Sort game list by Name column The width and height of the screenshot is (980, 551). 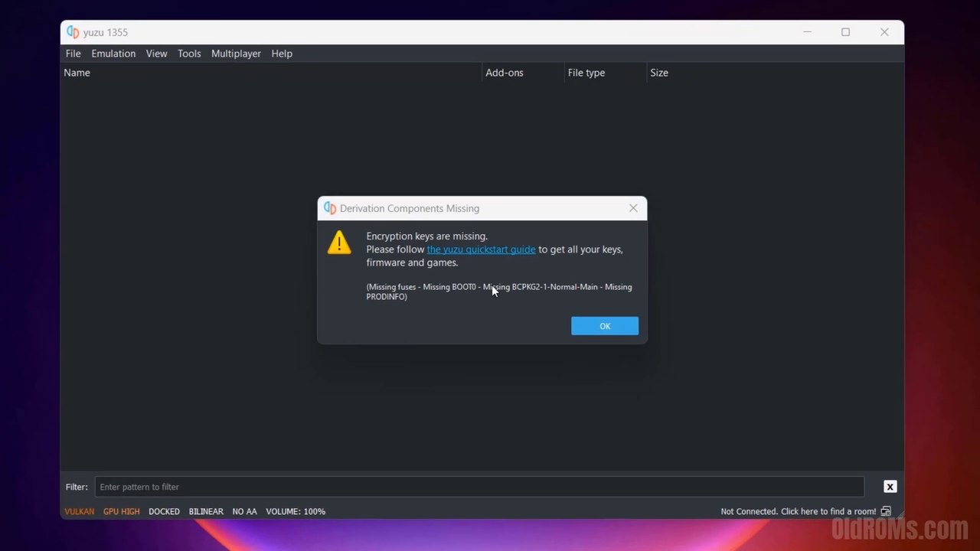pyautogui.click(x=271, y=73)
